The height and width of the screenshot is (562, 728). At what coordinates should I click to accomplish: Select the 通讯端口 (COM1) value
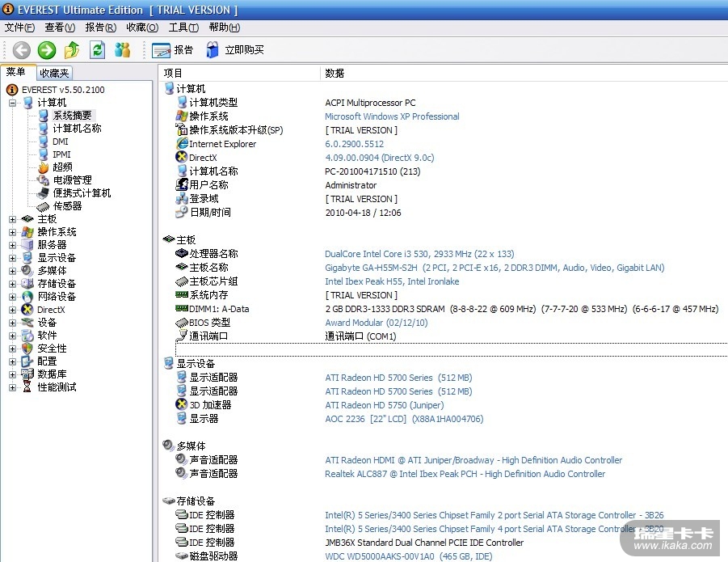360,336
